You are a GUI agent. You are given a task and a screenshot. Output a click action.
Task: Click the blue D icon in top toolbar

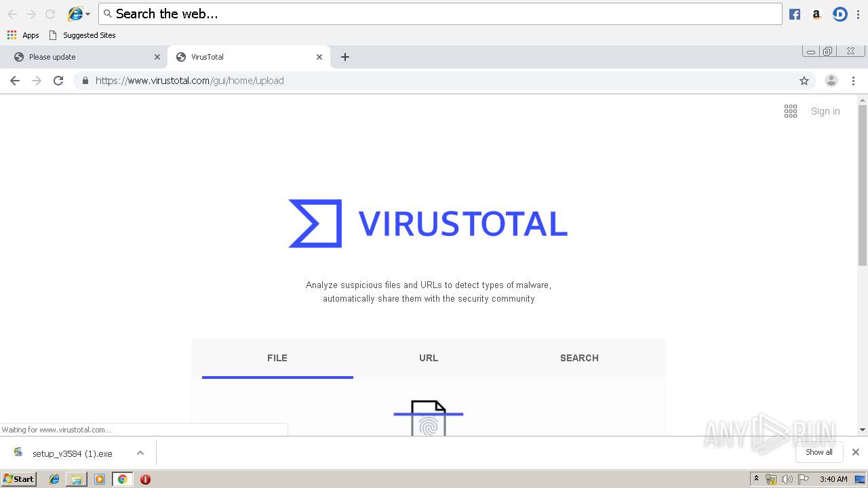click(x=840, y=14)
